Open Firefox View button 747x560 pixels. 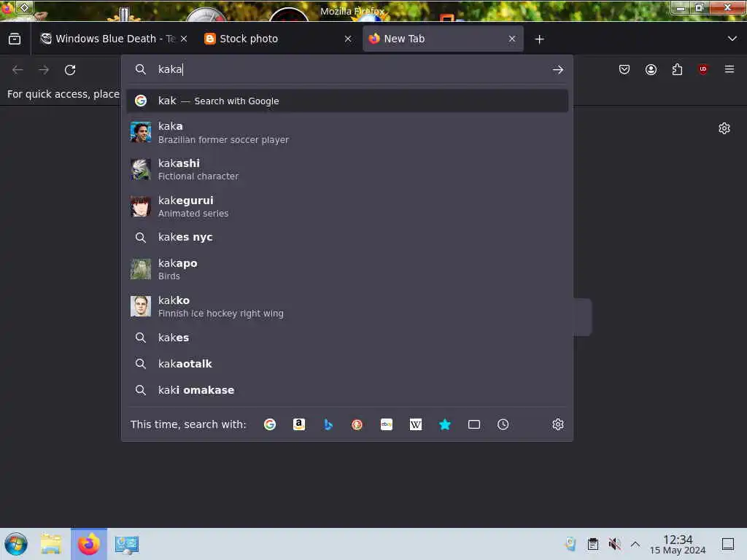15,39
